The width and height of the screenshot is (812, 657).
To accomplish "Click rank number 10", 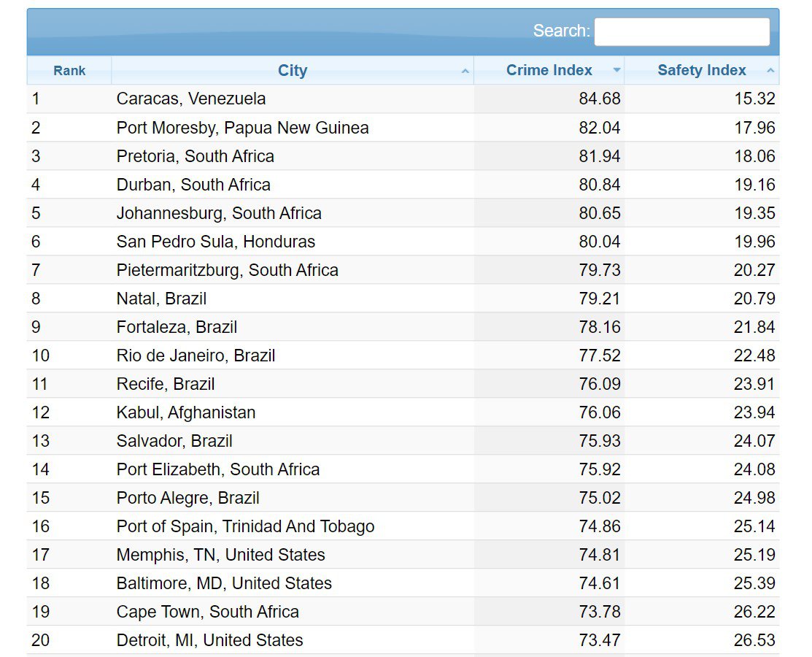I will pyautogui.click(x=40, y=356).
